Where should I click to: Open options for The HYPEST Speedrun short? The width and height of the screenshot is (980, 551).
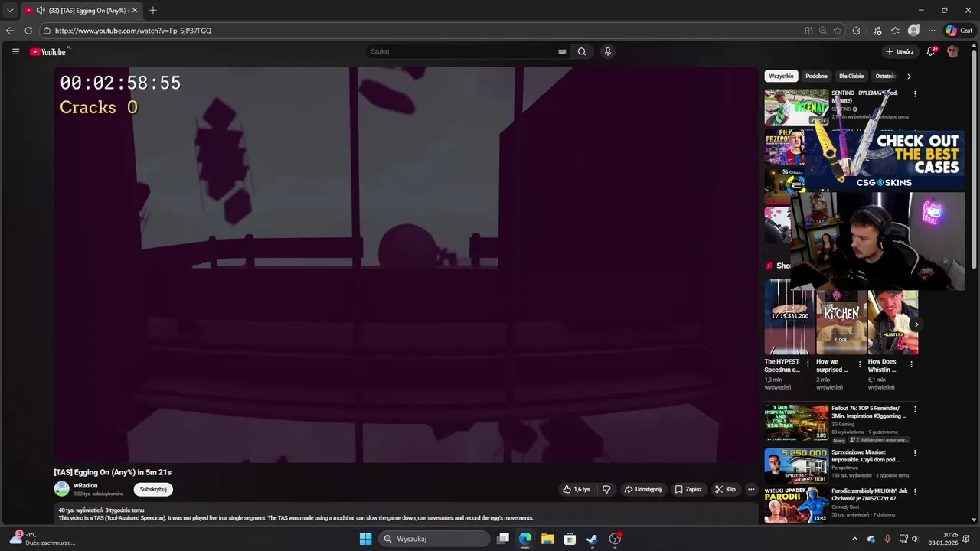tap(808, 364)
